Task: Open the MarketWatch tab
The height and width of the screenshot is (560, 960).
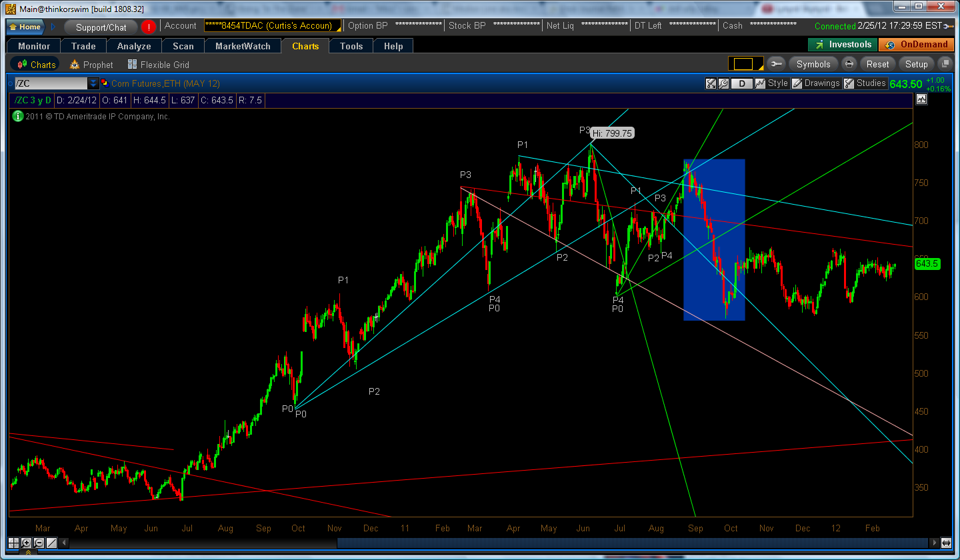Action: point(243,46)
